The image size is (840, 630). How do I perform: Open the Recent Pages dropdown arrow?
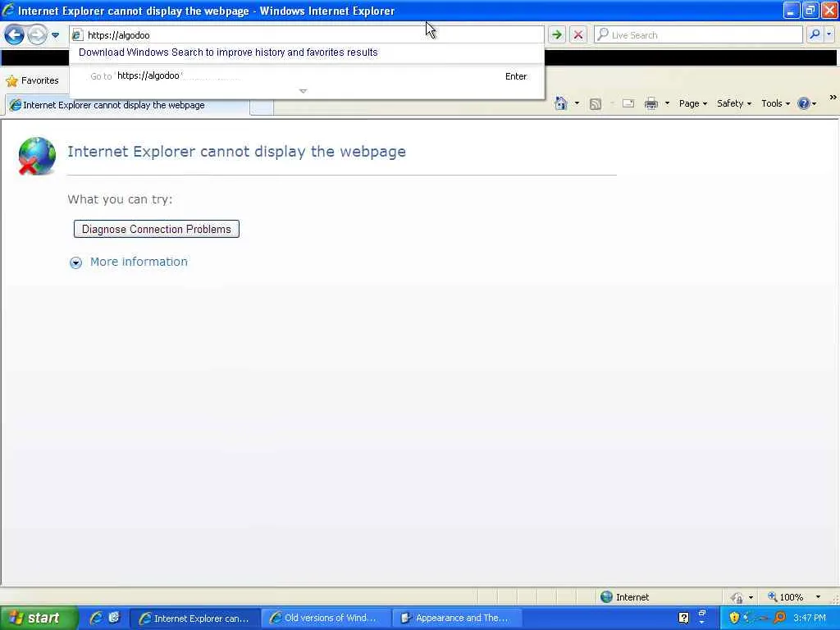pos(55,35)
